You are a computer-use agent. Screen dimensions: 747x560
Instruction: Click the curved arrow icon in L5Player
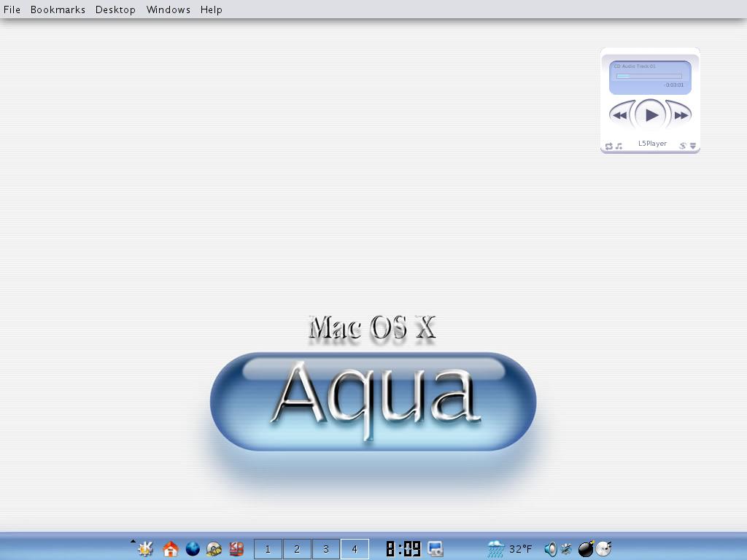683,146
